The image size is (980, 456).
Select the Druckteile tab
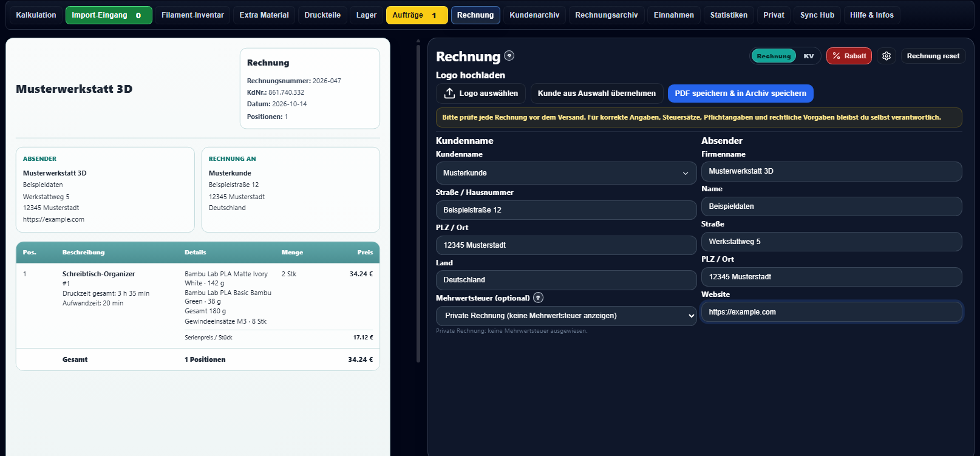point(322,15)
